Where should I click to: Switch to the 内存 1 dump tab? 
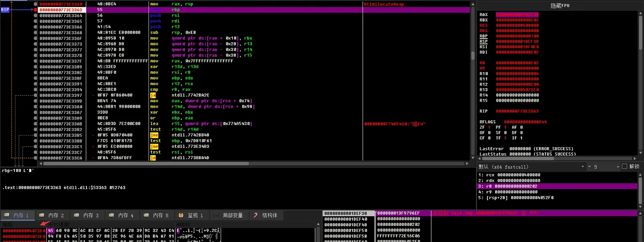tap(17, 215)
